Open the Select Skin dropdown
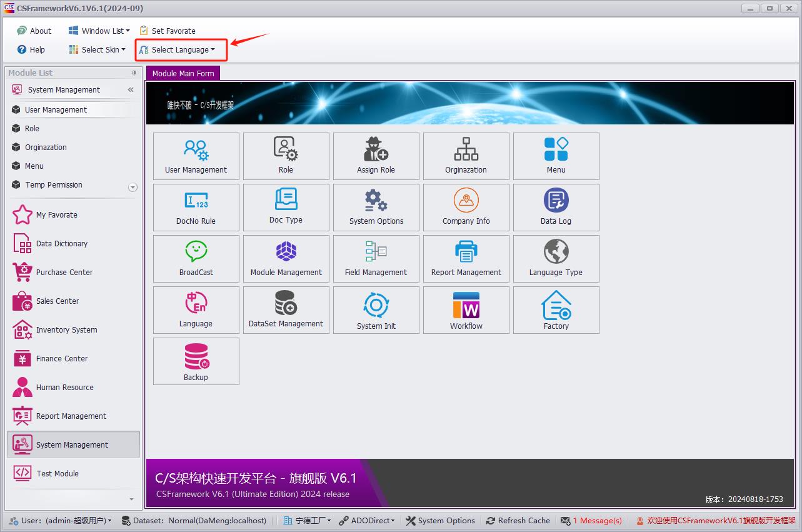The height and width of the screenshot is (532, 802). coord(103,50)
